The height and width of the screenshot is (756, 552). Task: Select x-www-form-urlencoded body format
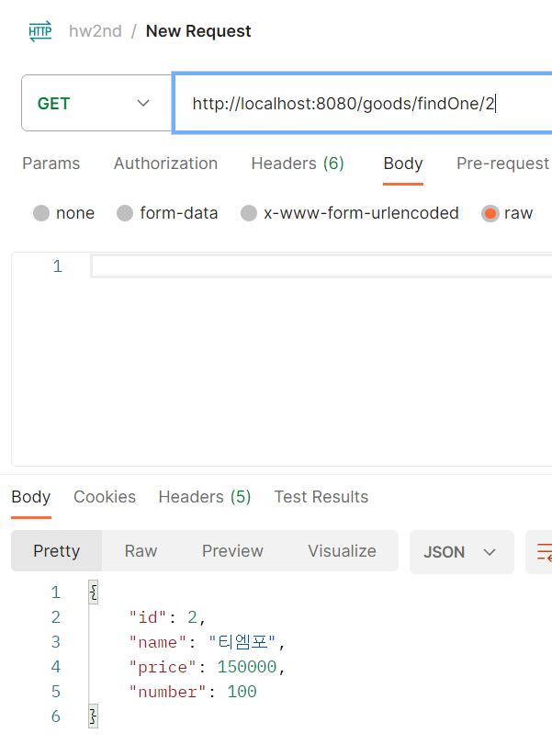[249, 212]
